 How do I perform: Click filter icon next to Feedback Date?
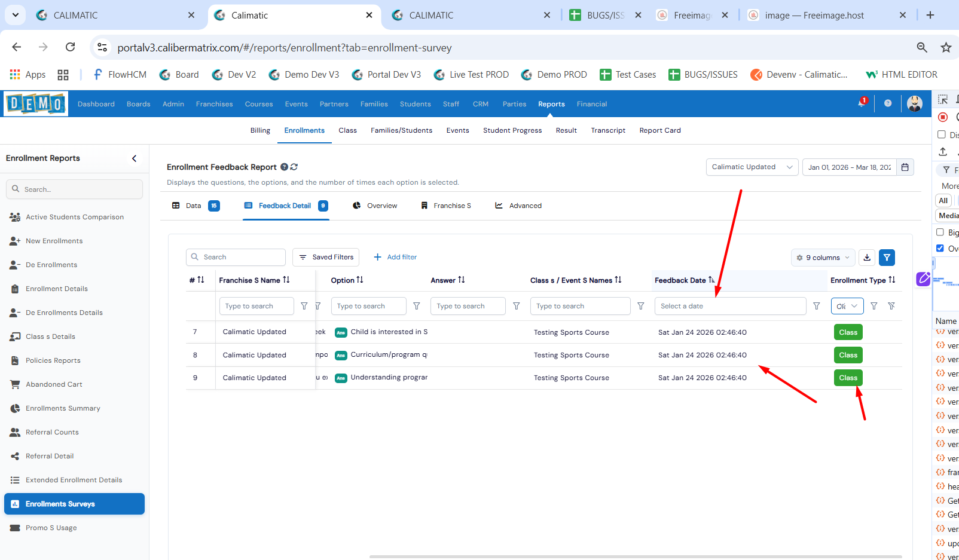pos(817,306)
